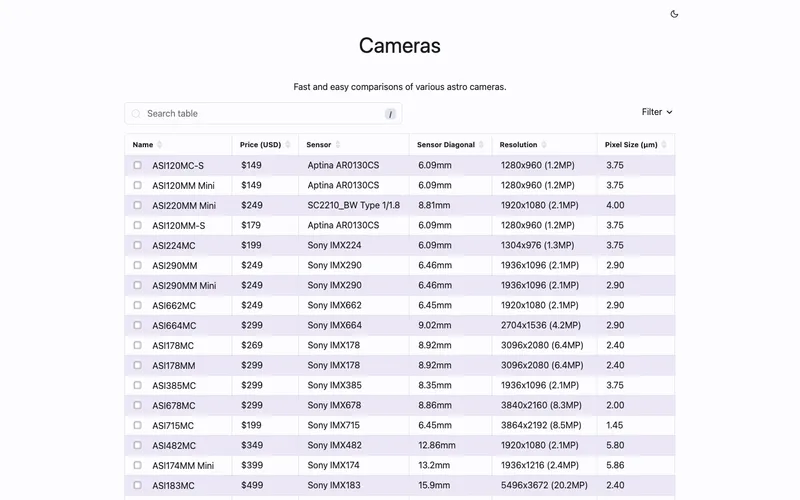
Task: Select the ASI224MC checkbox
Action: 137,245
